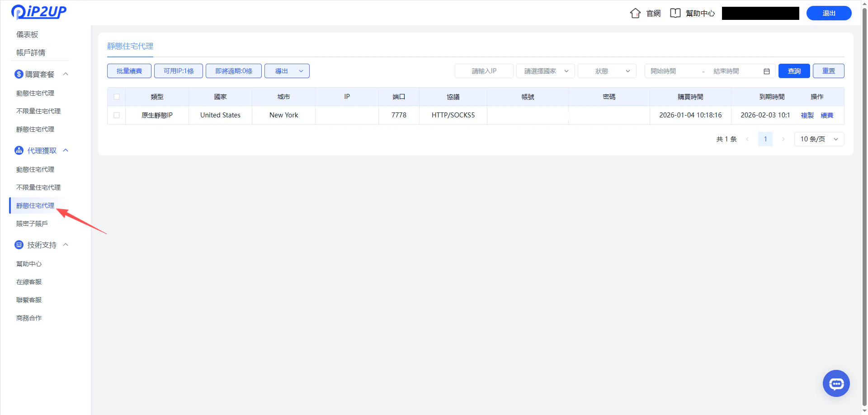Click the 代理獲取 section icon
The image size is (868, 415).
click(x=19, y=150)
